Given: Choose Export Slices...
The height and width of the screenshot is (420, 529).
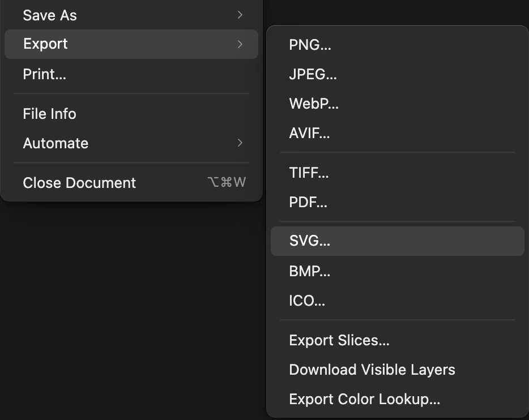Looking at the screenshot, I should click(398, 340).
